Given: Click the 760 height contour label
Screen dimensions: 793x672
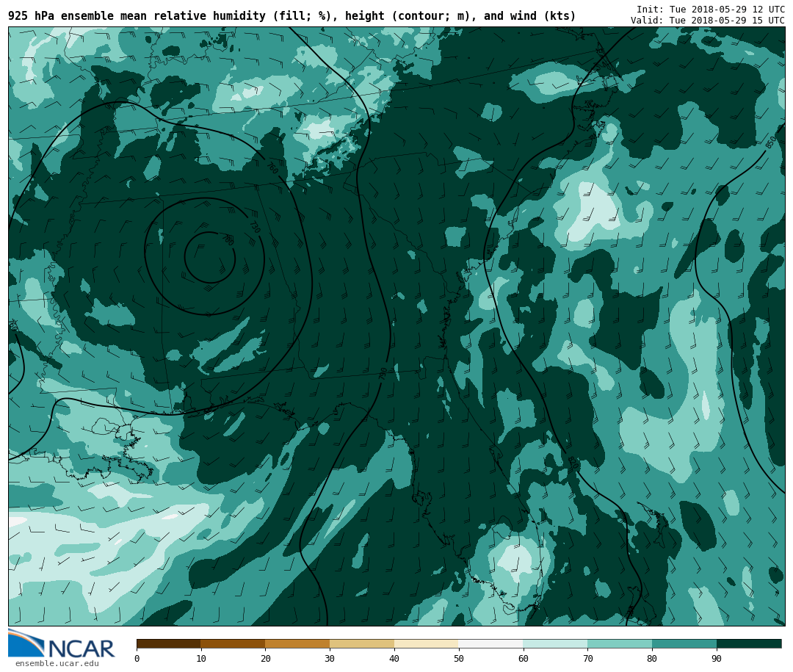Looking at the screenshot, I should (272, 167).
